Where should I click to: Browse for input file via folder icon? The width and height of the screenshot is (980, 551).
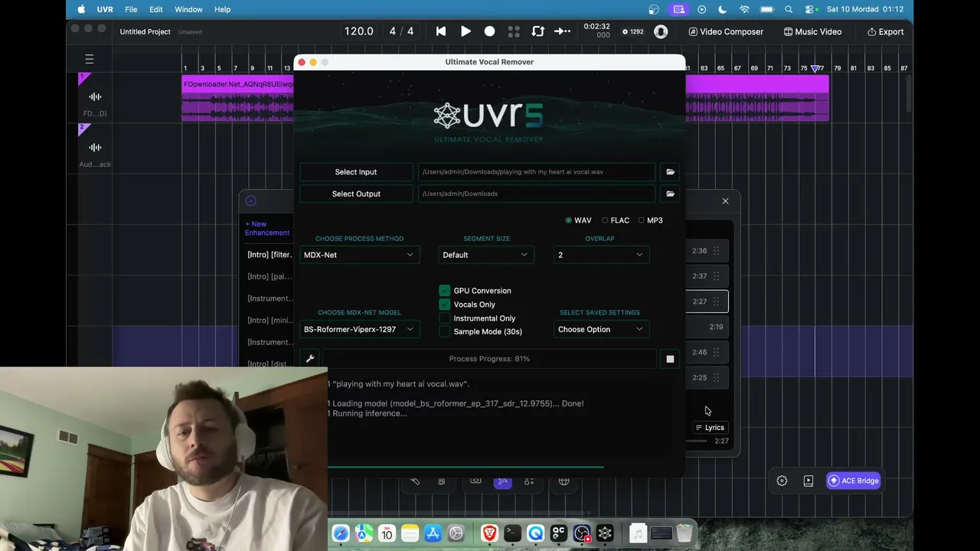[x=670, y=172]
